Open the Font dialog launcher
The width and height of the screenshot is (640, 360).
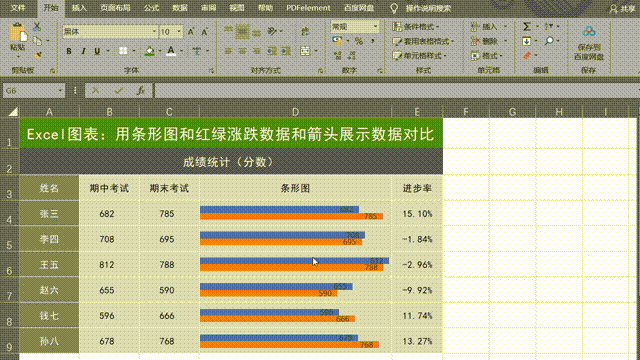[211, 71]
